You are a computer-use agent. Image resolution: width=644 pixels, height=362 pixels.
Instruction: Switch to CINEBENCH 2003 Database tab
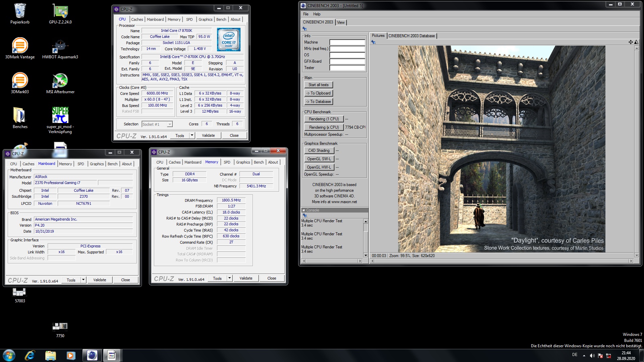(412, 36)
